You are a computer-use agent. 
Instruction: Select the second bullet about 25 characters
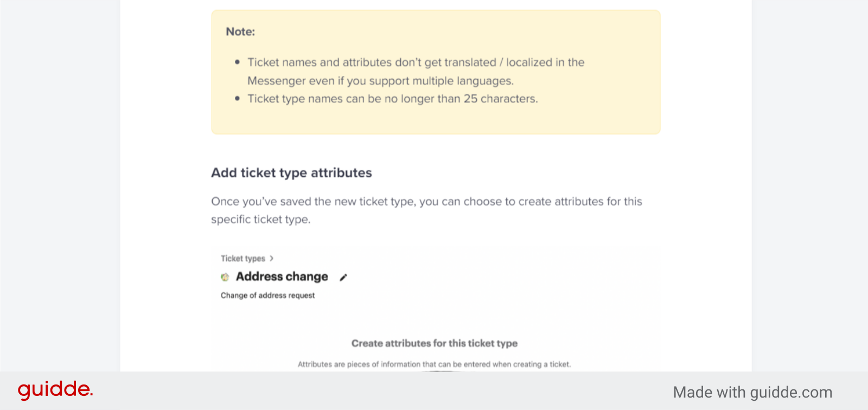click(x=238, y=99)
